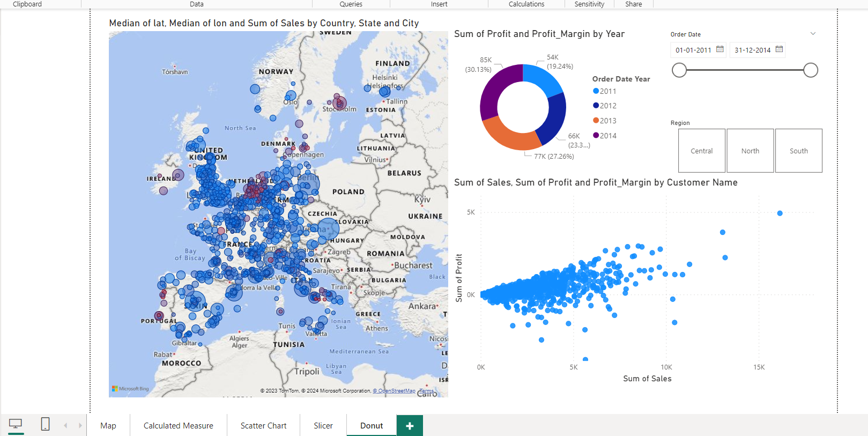Image resolution: width=868 pixels, height=436 pixels.
Task: Click the right date slider handle
Action: 811,70
